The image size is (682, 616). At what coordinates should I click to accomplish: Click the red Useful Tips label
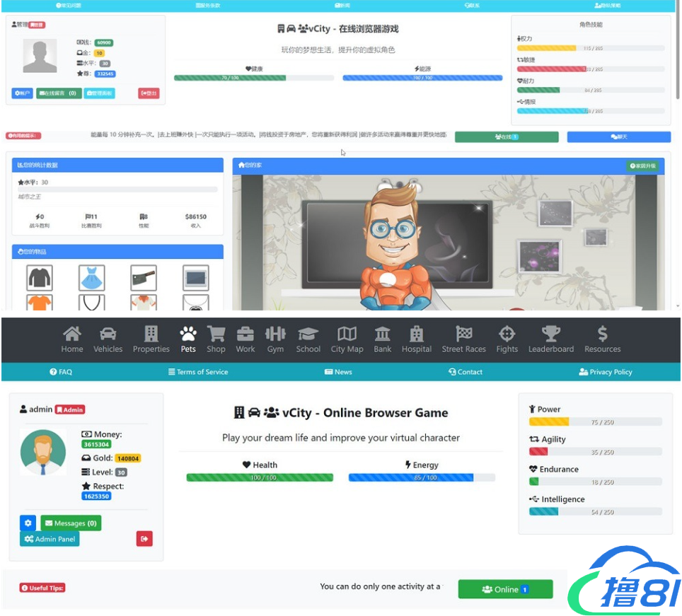(42, 588)
